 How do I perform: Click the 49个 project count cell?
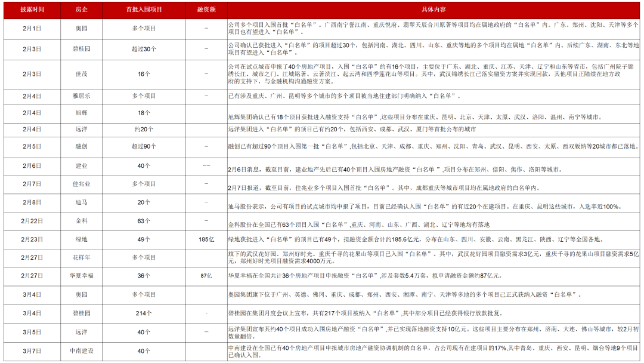pos(144,239)
